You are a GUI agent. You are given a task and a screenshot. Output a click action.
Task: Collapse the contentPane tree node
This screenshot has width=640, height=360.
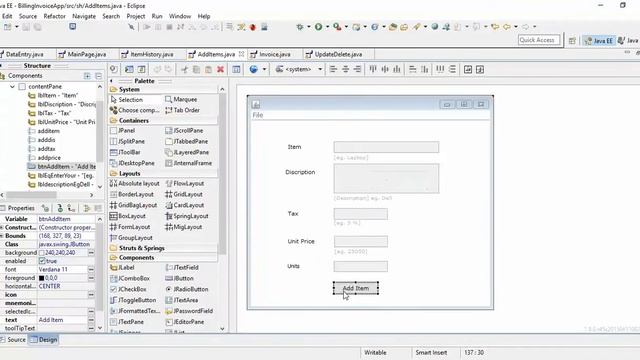12,87
